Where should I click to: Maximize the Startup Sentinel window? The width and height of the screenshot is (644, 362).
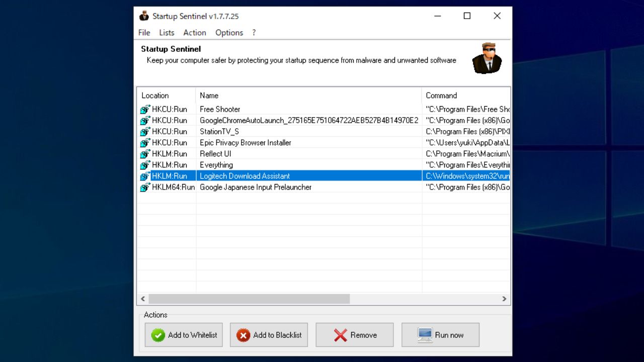pos(467,16)
